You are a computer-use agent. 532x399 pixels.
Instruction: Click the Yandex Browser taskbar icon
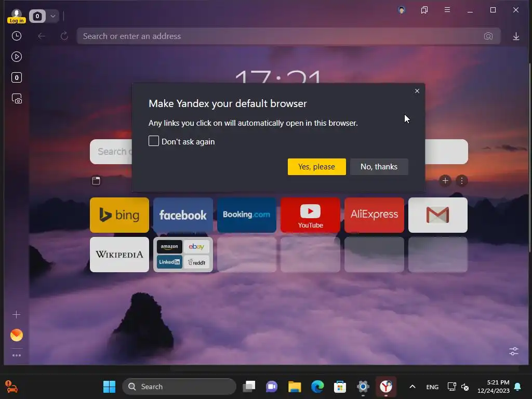click(386, 387)
